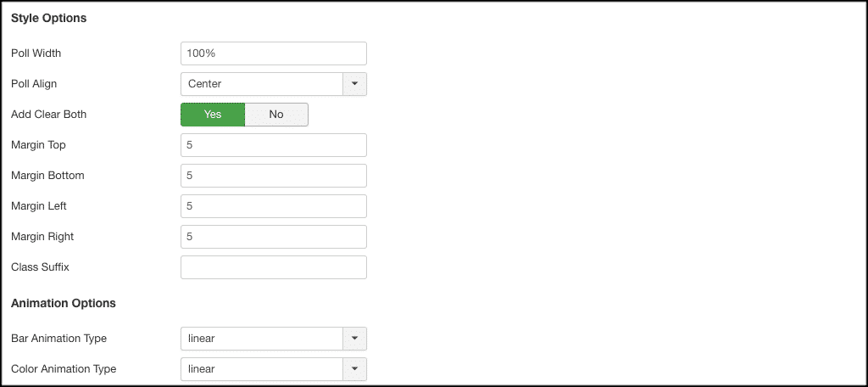Image resolution: width=868 pixels, height=387 pixels.
Task: Click the Animation Options heading
Action: point(64,303)
